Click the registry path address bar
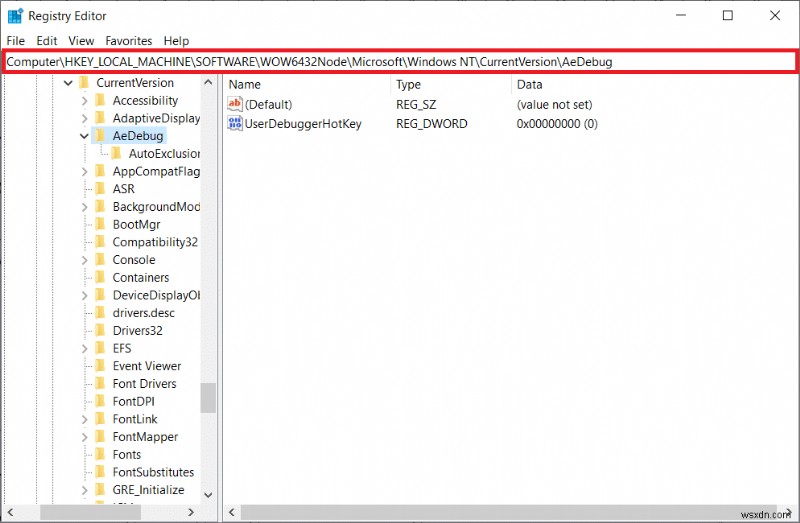The width and height of the screenshot is (800, 523). click(x=399, y=62)
